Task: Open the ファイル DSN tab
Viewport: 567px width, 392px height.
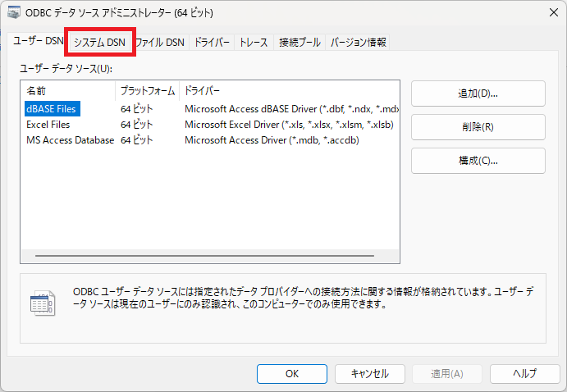Action: click(160, 43)
